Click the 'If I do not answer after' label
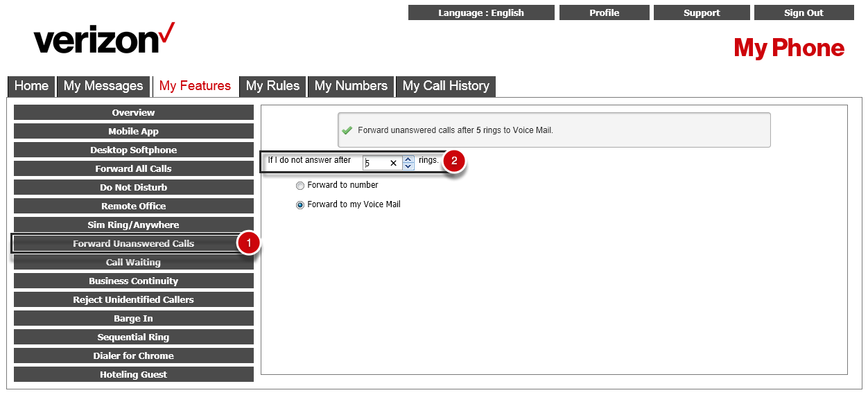The image size is (868, 395). 309,160
